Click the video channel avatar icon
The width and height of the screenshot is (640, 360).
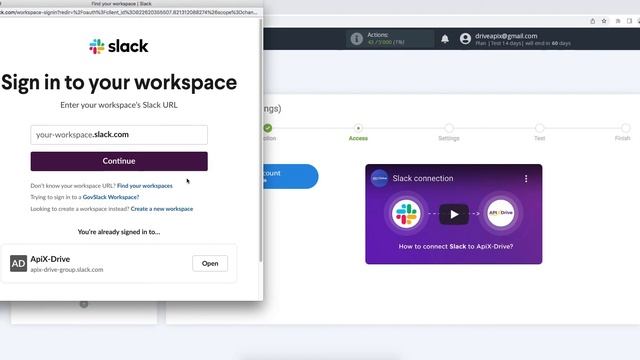tap(379, 178)
